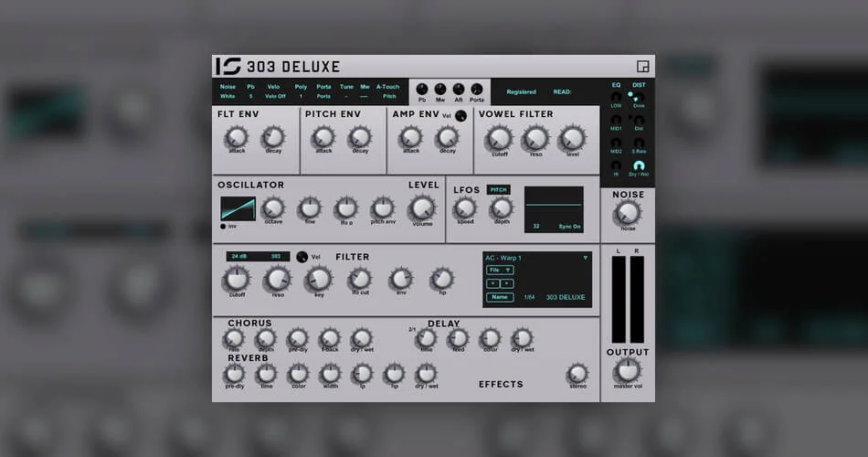Click the DIST Drive knob
Image resolution: width=868 pixels, height=457 pixels.
pyautogui.click(x=639, y=98)
